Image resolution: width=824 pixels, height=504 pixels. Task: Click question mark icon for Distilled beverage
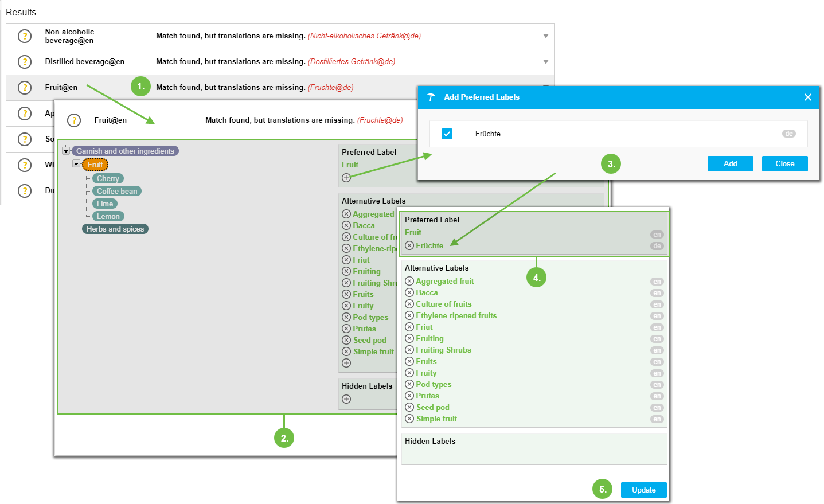pos(25,62)
